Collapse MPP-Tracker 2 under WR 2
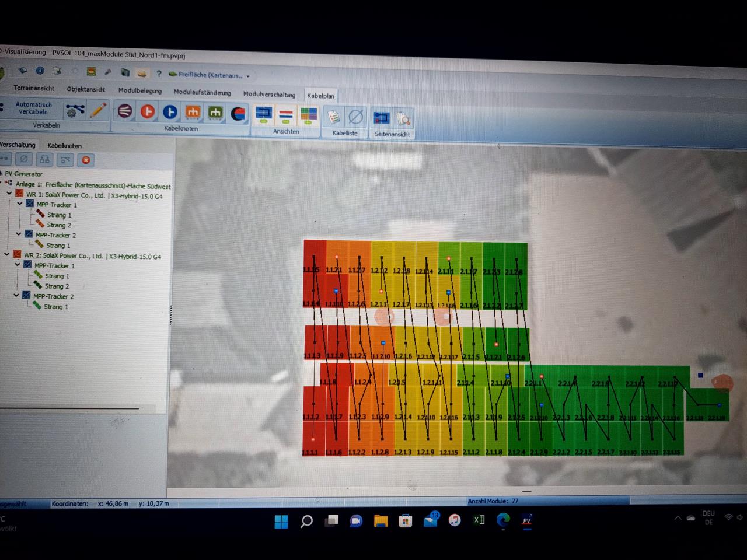 click(x=16, y=295)
